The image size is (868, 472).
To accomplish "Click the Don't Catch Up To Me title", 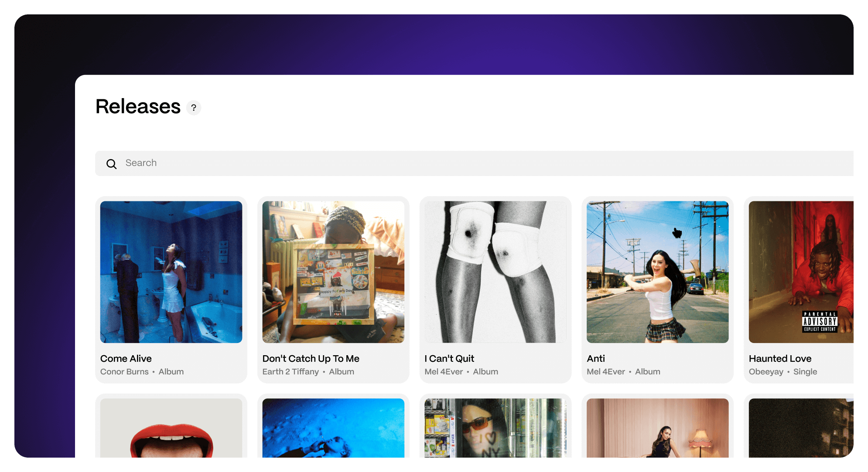I will (311, 359).
